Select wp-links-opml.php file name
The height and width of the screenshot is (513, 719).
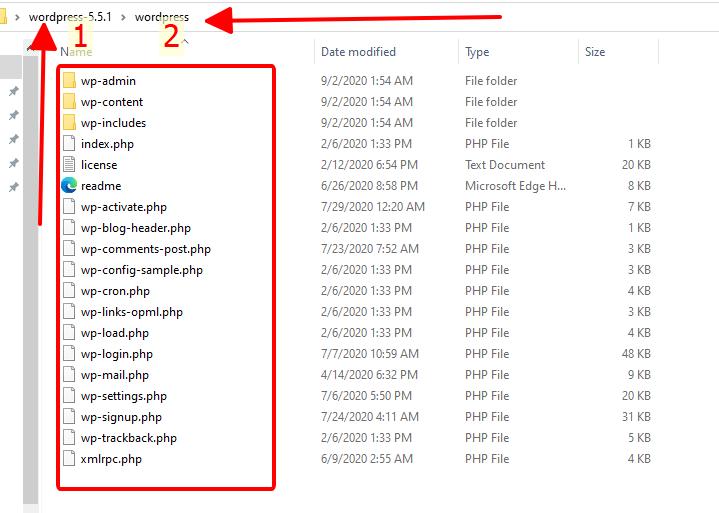tap(132, 312)
